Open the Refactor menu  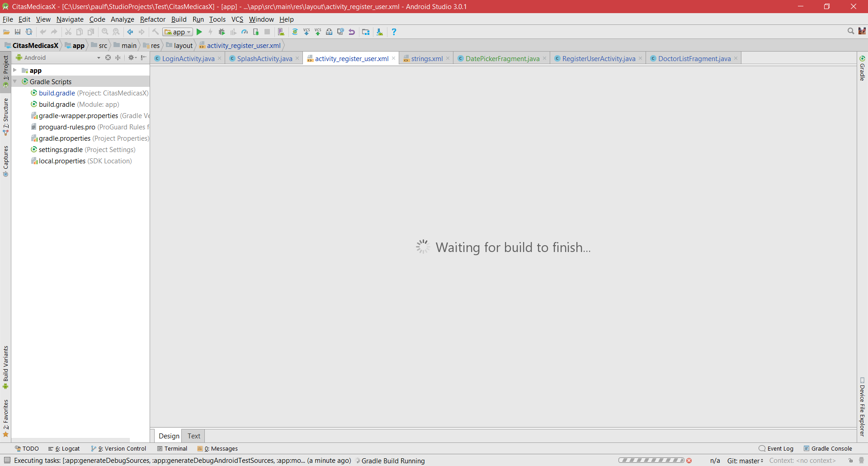pyautogui.click(x=152, y=19)
